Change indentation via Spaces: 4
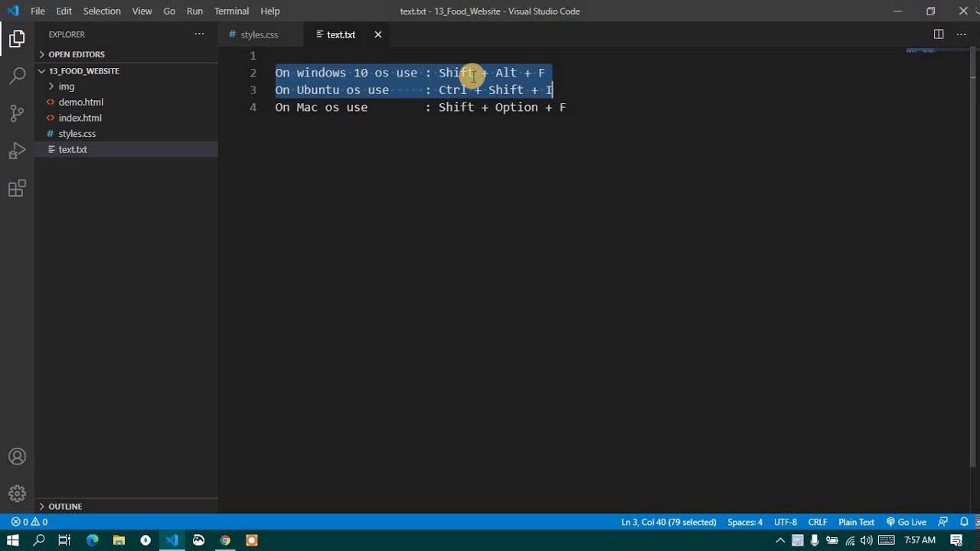980x551 pixels. pyautogui.click(x=745, y=522)
